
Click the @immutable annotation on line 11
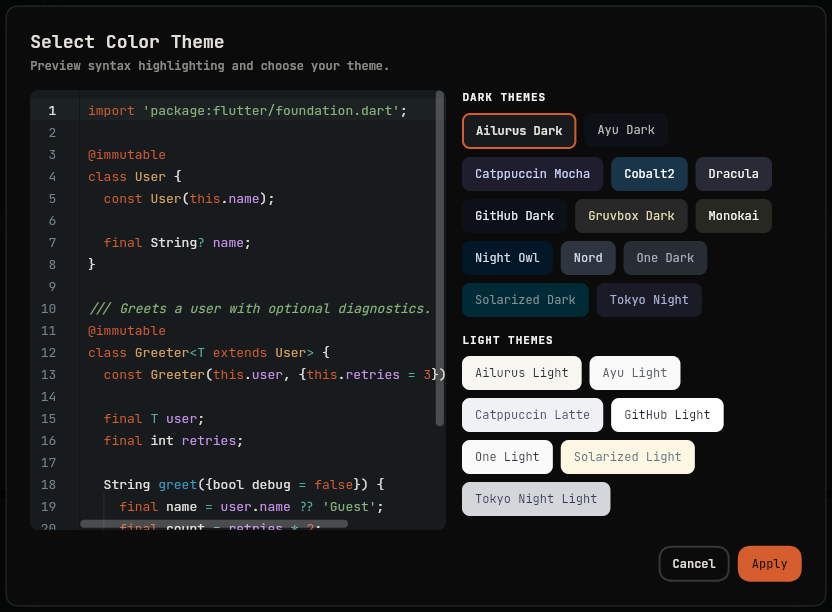coord(126,331)
